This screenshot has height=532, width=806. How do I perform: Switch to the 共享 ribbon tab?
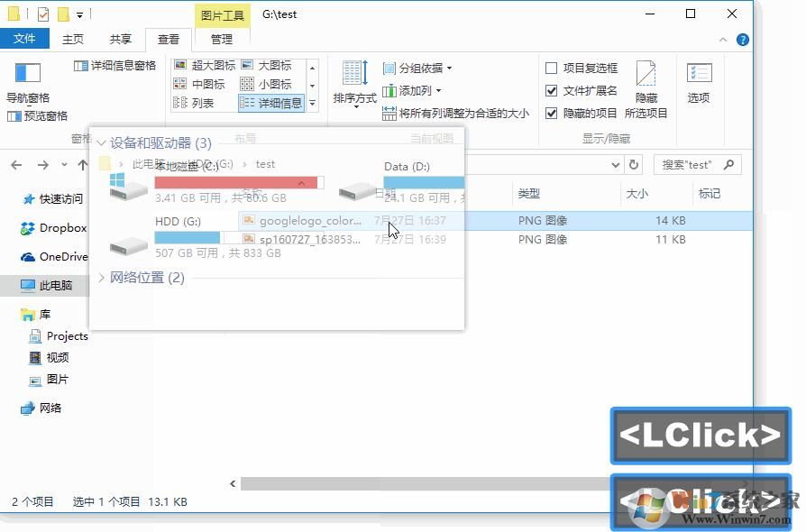[122, 39]
